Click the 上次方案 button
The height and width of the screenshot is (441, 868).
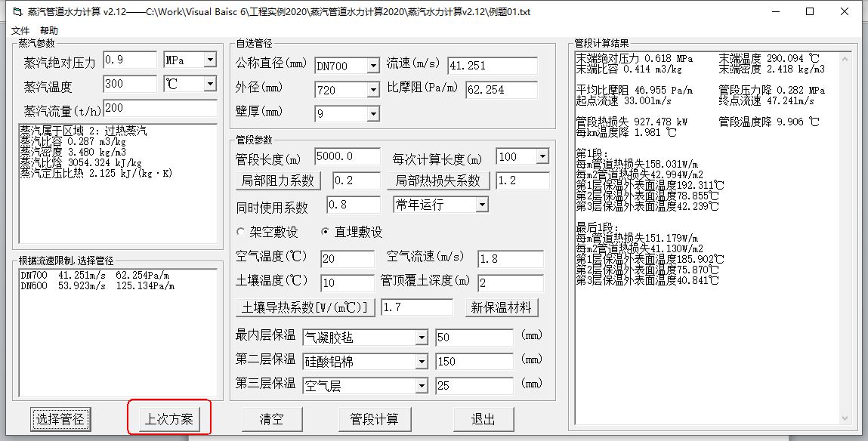[169, 419]
